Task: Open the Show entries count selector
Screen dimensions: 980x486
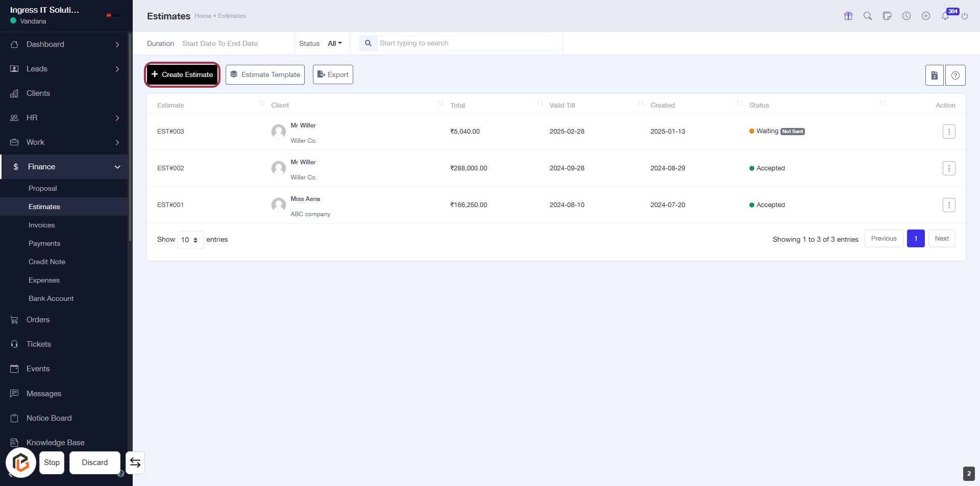Action: click(190, 240)
